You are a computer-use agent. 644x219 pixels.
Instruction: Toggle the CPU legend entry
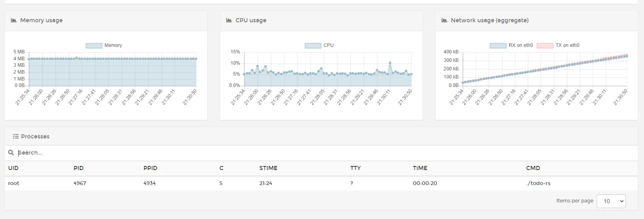319,45
